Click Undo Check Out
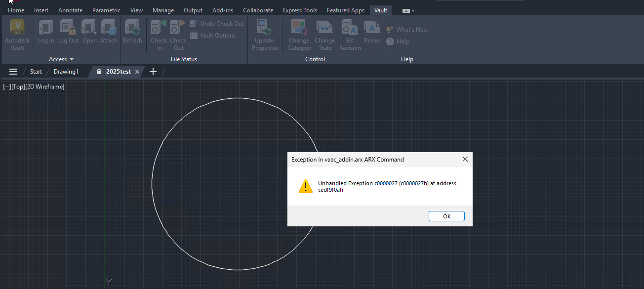This screenshot has width=644, height=289. coord(217,23)
